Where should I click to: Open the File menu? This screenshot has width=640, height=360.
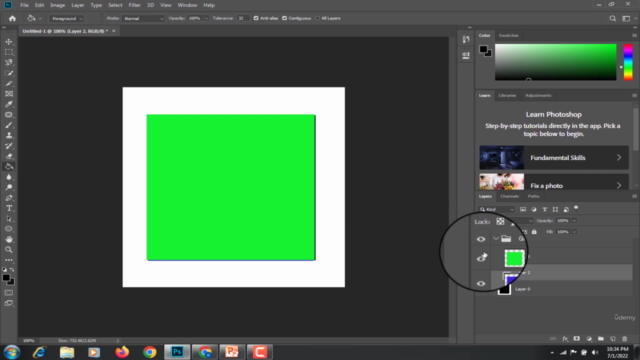(24, 5)
